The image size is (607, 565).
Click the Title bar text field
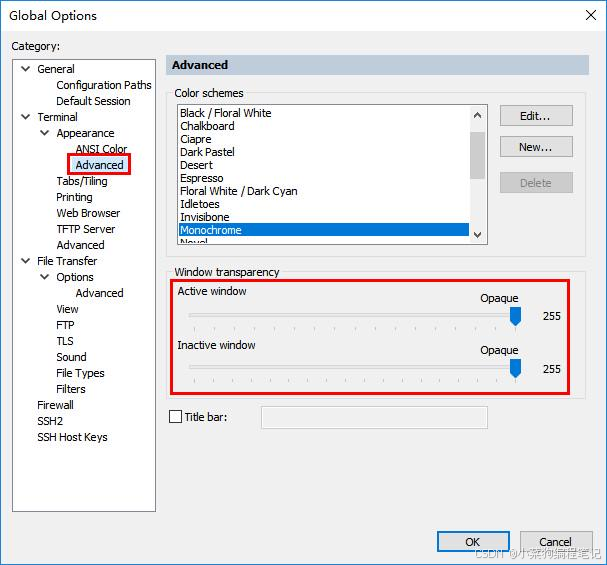click(x=374, y=418)
